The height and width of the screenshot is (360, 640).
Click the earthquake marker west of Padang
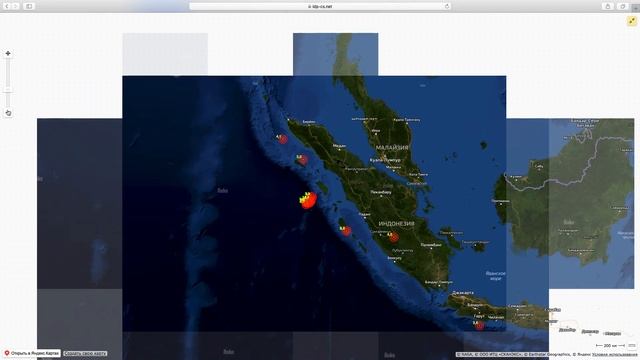pos(346,231)
